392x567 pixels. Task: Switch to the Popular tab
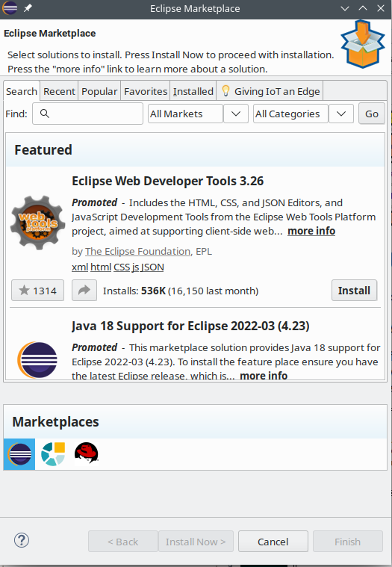pyautogui.click(x=99, y=91)
